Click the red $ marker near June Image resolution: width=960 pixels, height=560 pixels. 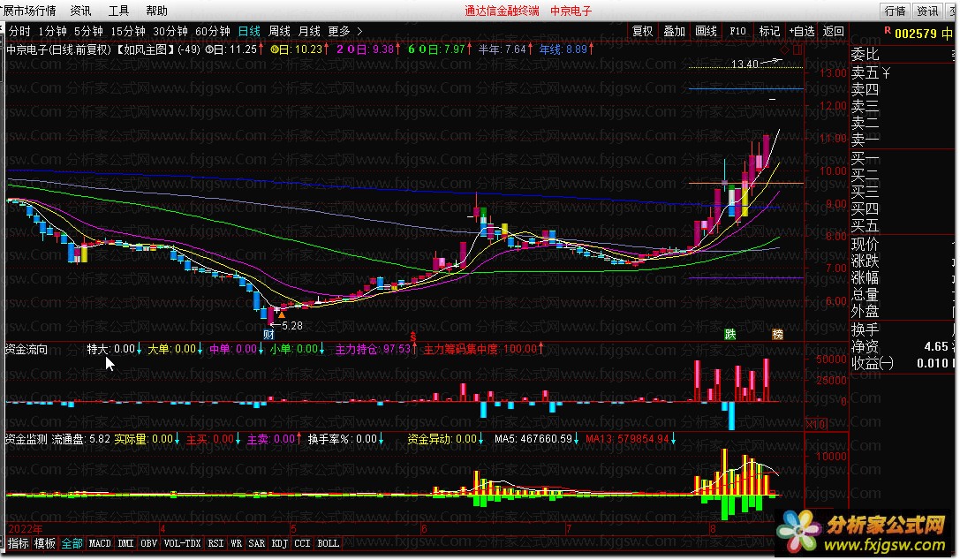[413, 337]
